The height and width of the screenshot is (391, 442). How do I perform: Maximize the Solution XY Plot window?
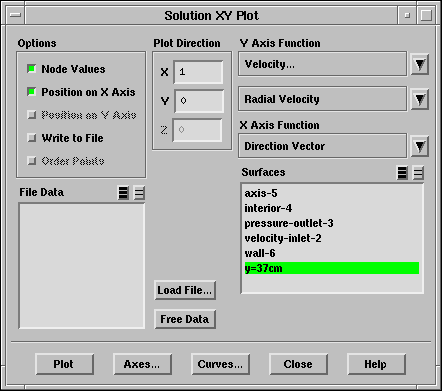[426, 15]
